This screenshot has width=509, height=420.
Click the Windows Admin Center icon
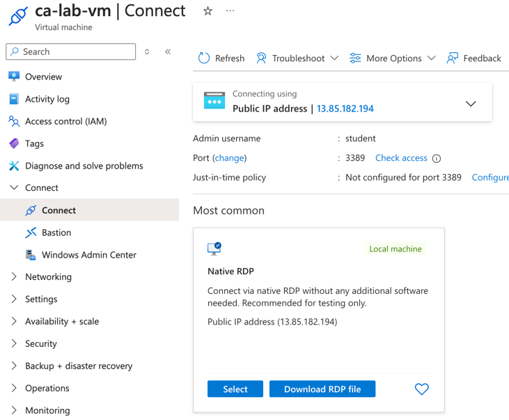coord(31,255)
